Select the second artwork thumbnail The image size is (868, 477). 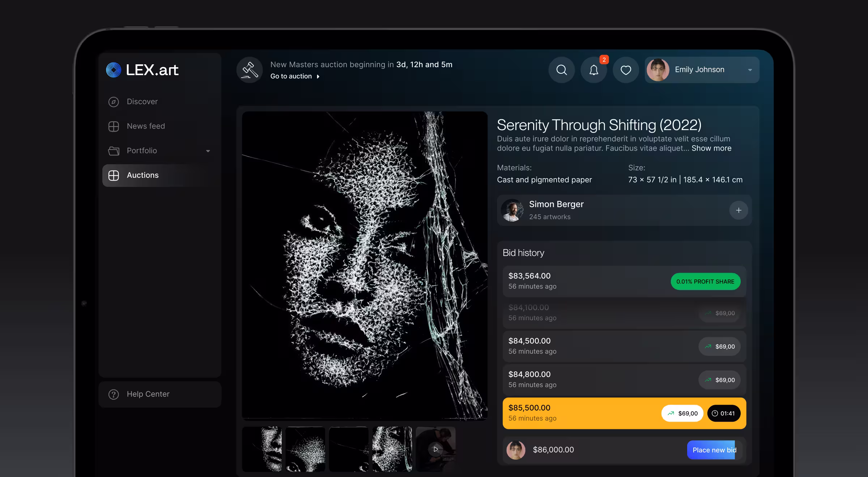(306, 449)
